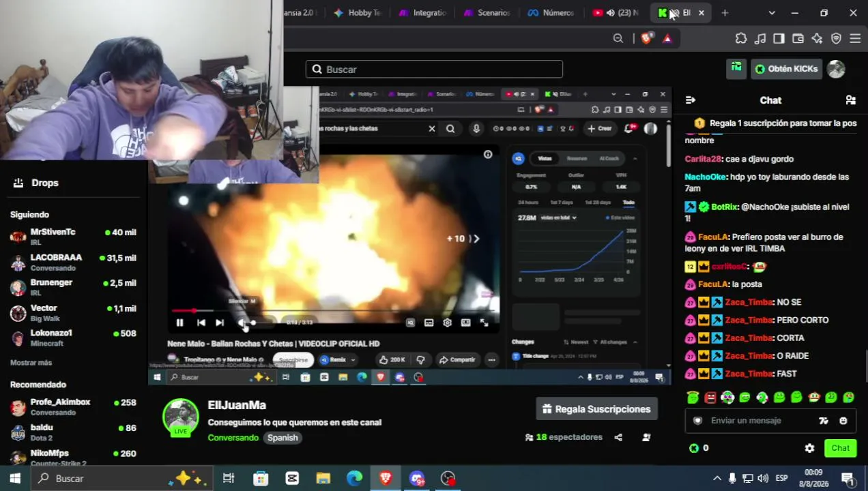
Task: Click the share icon next to espectadores
Action: click(618, 437)
